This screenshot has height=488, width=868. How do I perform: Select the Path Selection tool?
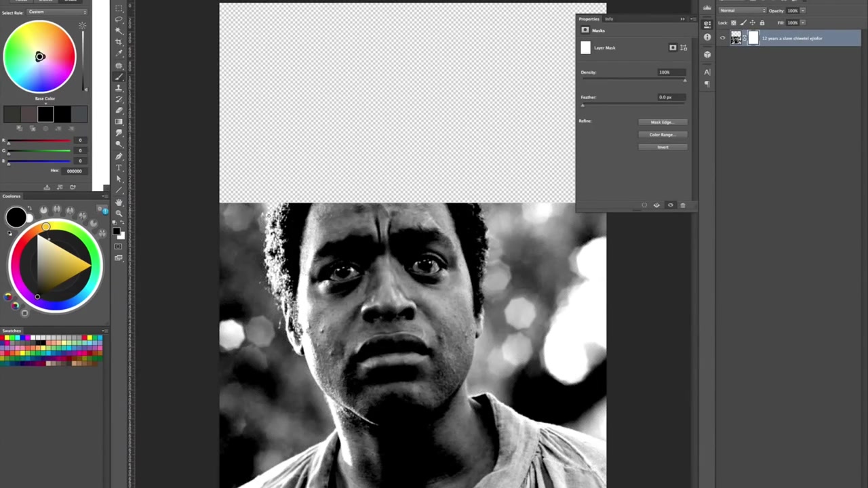[x=119, y=180]
